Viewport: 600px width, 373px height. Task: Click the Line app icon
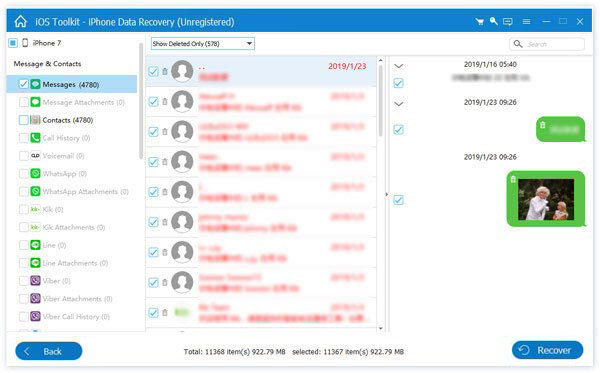(x=36, y=245)
